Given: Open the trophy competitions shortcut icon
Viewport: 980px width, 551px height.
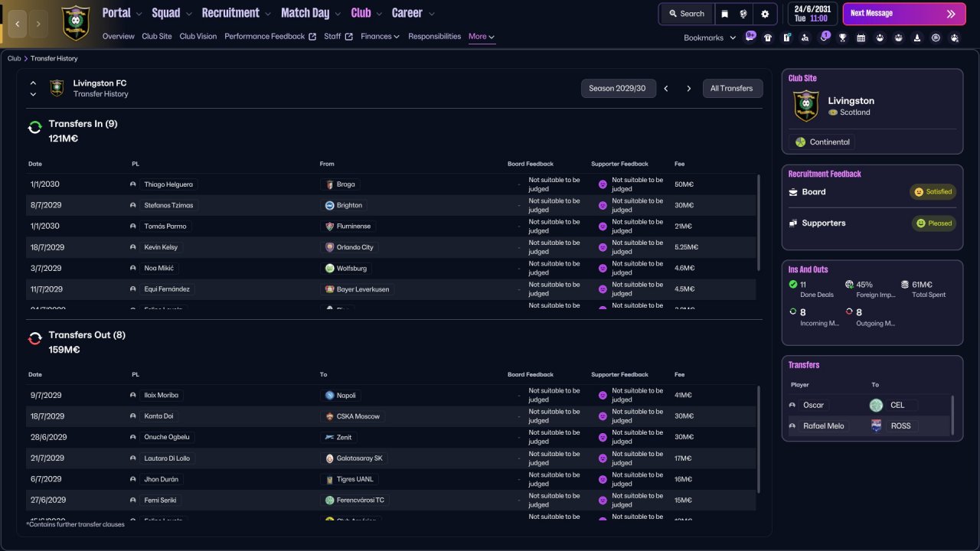Looking at the screenshot, I should (x=842, y=37).
